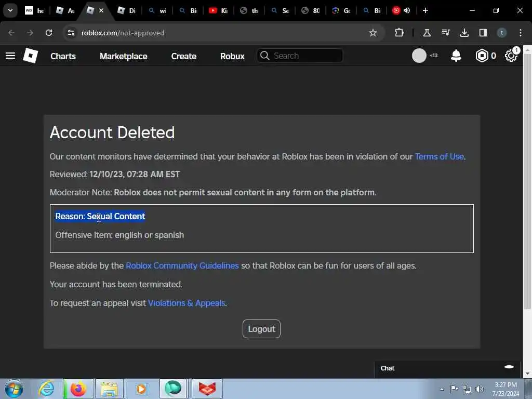Image resolution: width=532 pixels, height=399 pixels.
Task: Toggle the browser side panel
Action: point(483,33)
